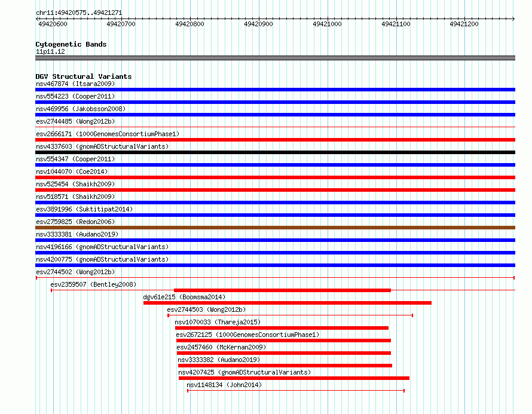Open esv3891996 (Suktitipat2014) label
Screen dimensions: 532x414
[84, 209]
